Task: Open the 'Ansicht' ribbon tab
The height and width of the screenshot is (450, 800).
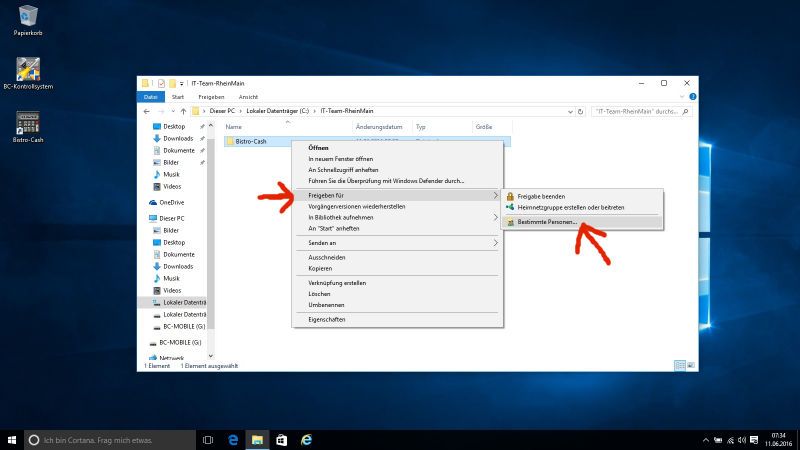Action: (247, 97)
